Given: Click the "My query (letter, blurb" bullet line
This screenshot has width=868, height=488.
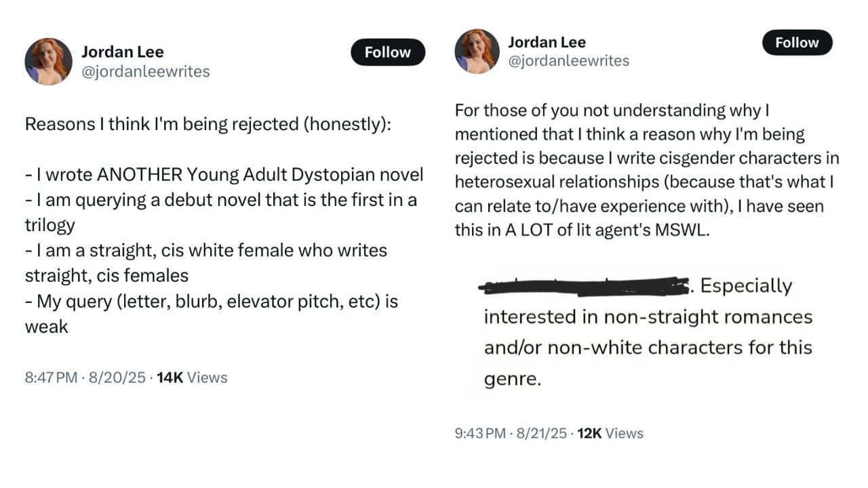Looking at the screenshot, I should click(211, 301).
